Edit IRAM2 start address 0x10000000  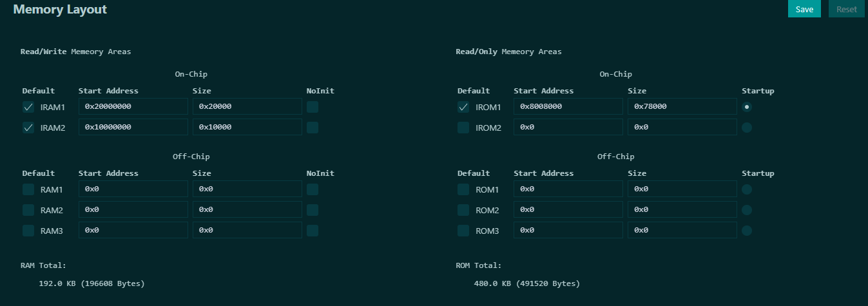point(133,128)
